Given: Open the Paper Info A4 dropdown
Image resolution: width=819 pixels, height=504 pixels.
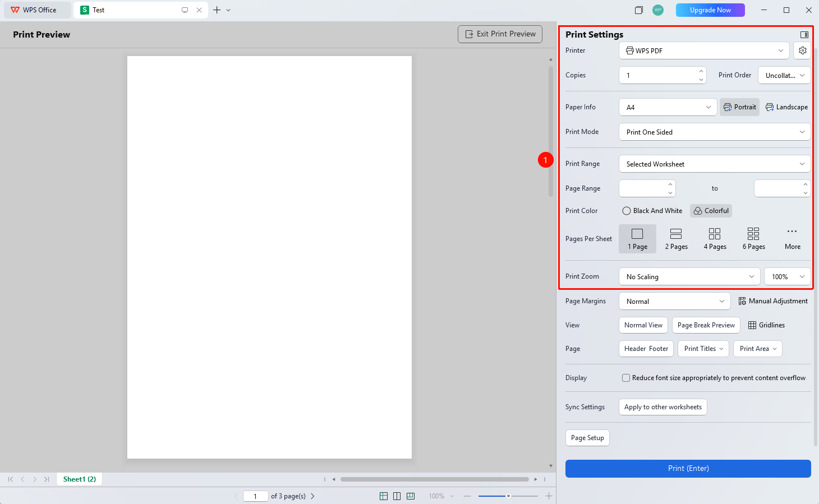Looking at the screenshot, I should [668, 107].
